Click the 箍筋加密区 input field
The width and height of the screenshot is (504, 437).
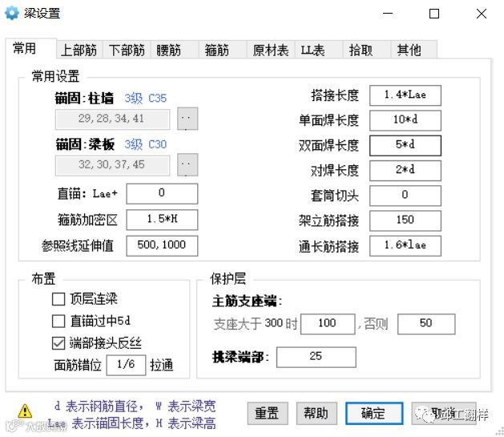[162, 220]
